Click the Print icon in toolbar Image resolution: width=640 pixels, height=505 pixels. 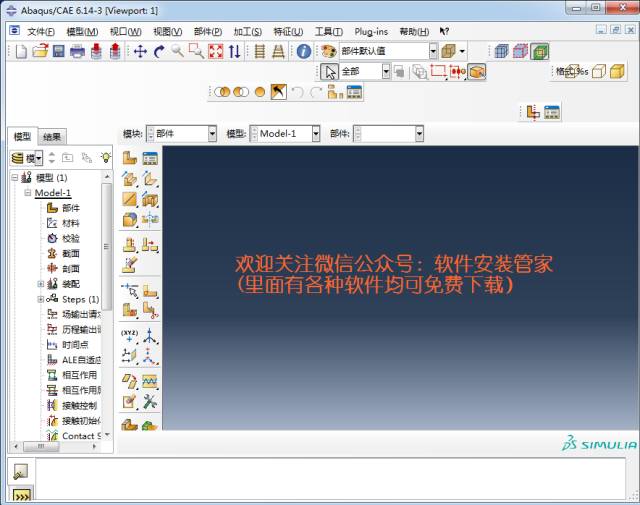[x=77, y=51]
